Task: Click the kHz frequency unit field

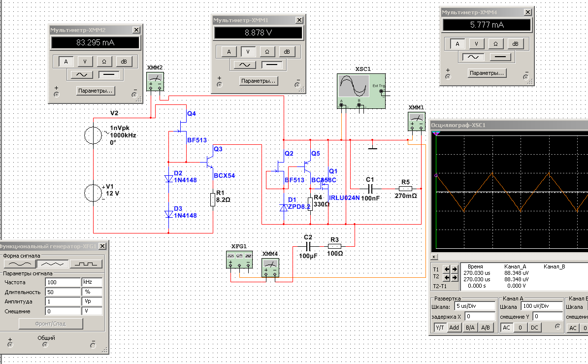Action: tap(92, 282)
